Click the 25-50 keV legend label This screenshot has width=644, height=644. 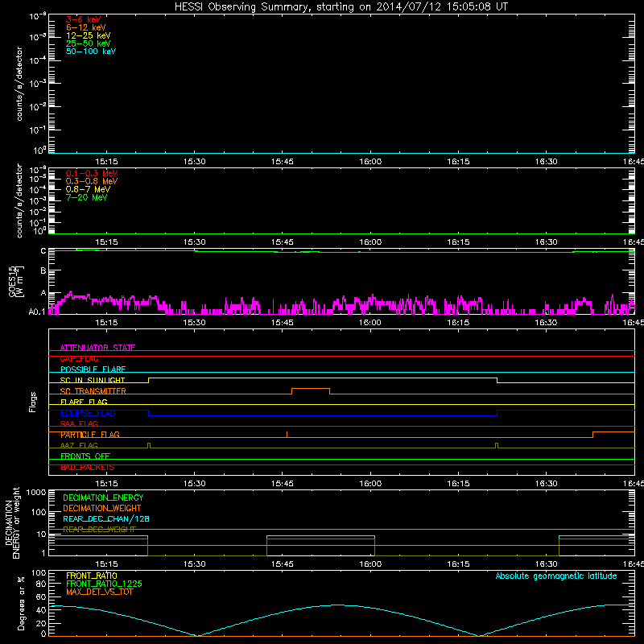coord(89,43)
